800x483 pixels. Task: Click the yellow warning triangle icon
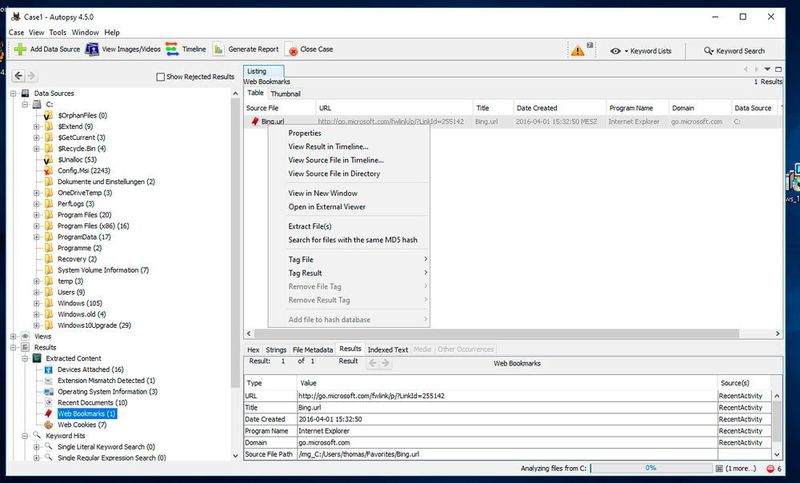point(578,50)
